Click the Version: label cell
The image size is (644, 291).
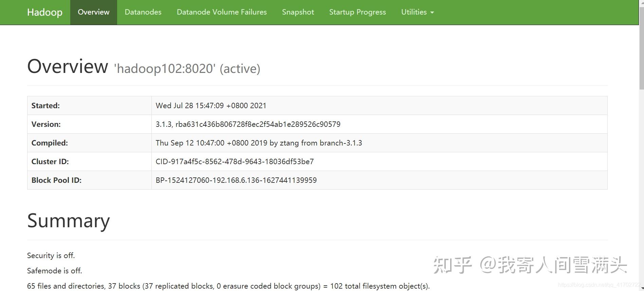pyautogui.click(x=89, y=124)
